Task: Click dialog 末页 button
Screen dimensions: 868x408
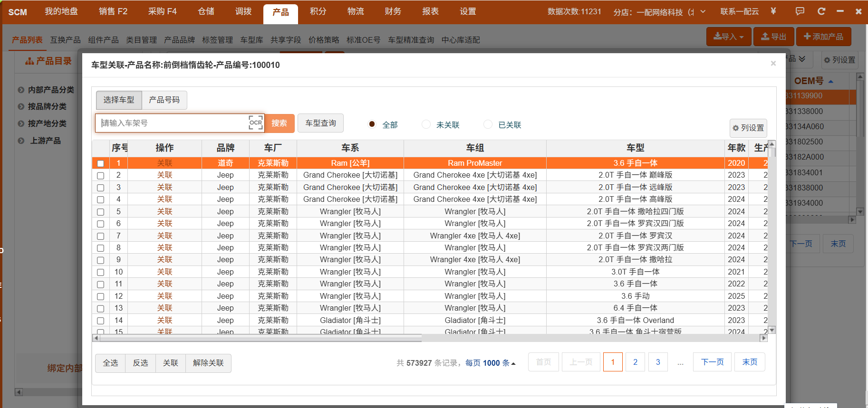Action: click(x=750, y=362)
